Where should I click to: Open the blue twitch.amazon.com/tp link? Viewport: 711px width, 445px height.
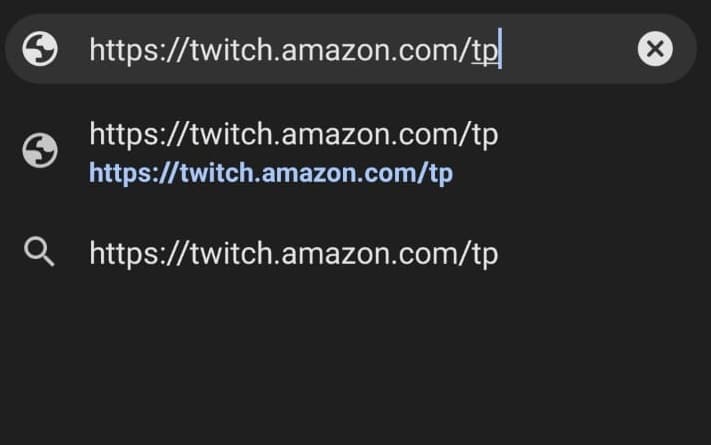click(271, 173)
